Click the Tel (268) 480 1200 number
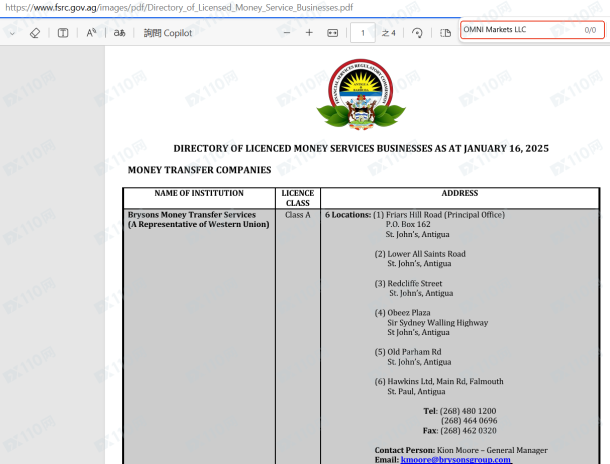Image resolution: width=610 pixels, height=464 pixels. pyautogui.click(x=459, y=411)
